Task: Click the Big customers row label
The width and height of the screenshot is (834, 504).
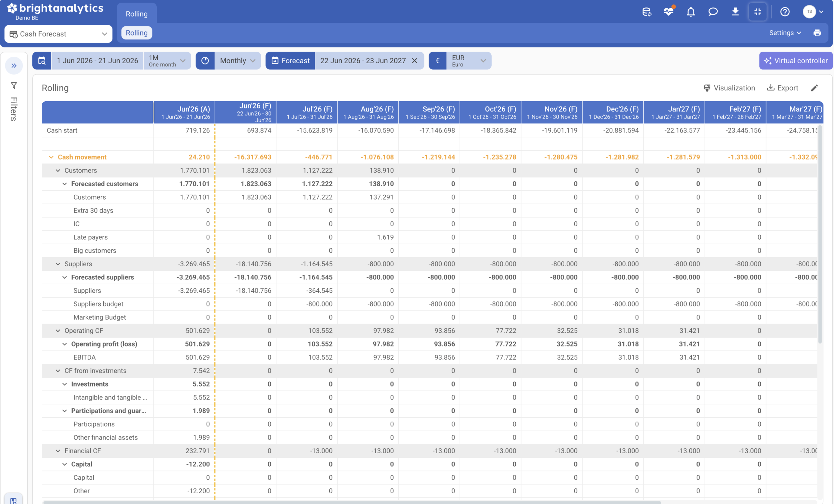Action: pos(95,250)
